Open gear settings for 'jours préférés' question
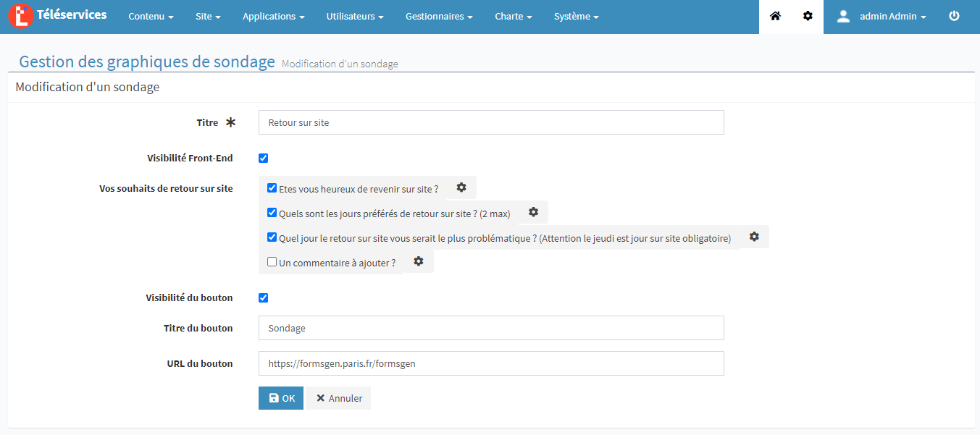 point(534,212)
